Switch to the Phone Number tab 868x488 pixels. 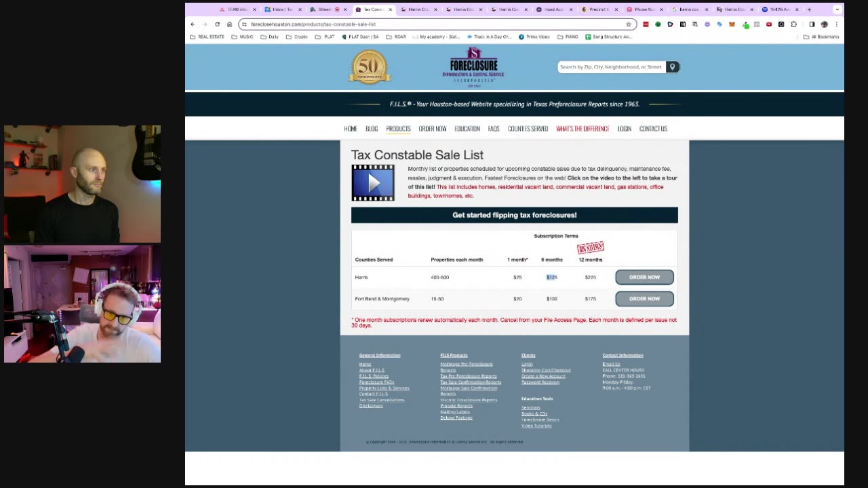coord(645,9)
